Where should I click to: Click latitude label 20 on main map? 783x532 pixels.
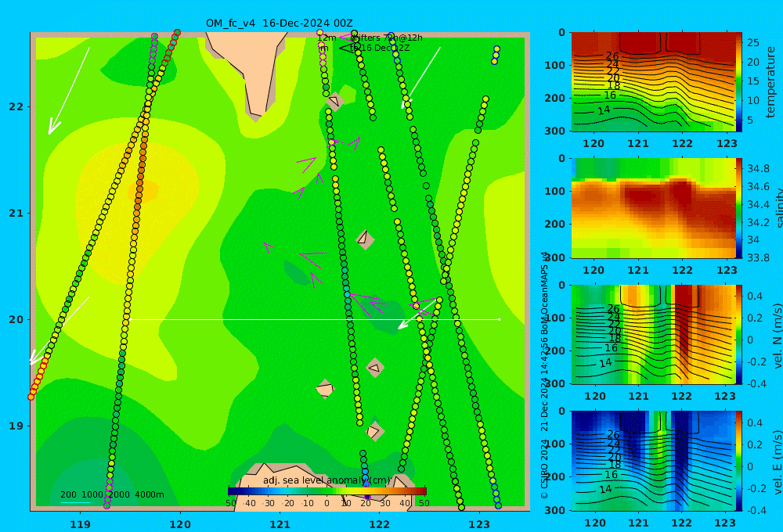(x=16, y=319)
